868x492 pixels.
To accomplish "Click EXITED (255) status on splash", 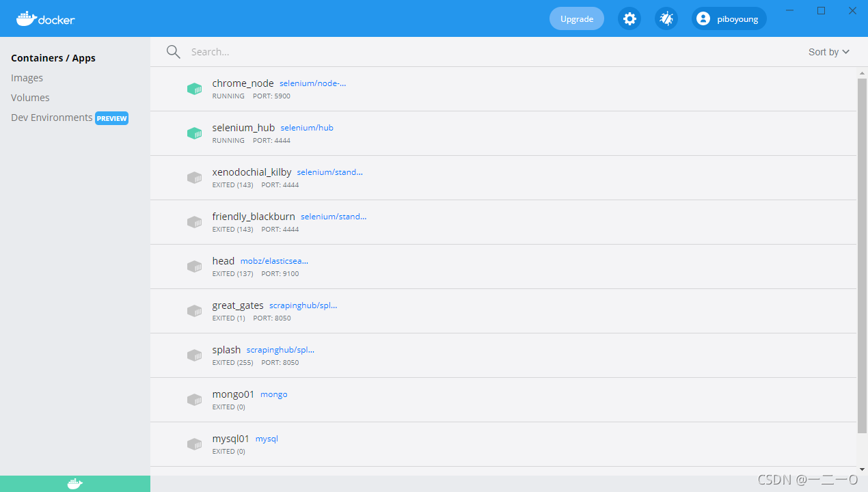I will tap(233, 363).
